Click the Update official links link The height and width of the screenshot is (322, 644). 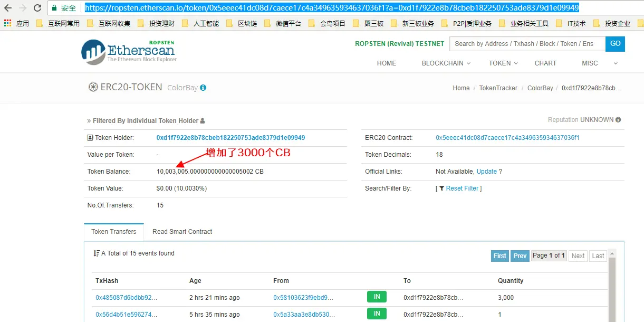[x=487, y=172]
